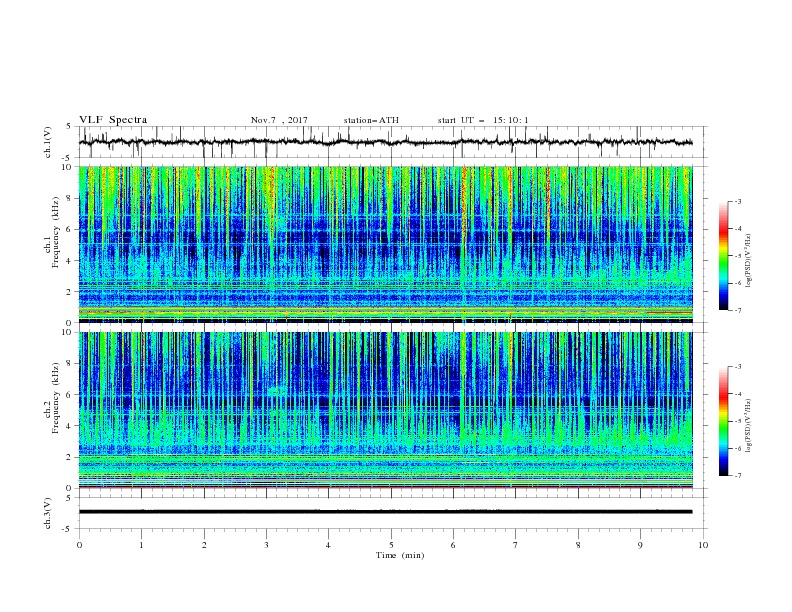Click the "VLF Spectra" plot title
Image resolution: width=792 pixels, height=612 pixels.
pos(113,120)
